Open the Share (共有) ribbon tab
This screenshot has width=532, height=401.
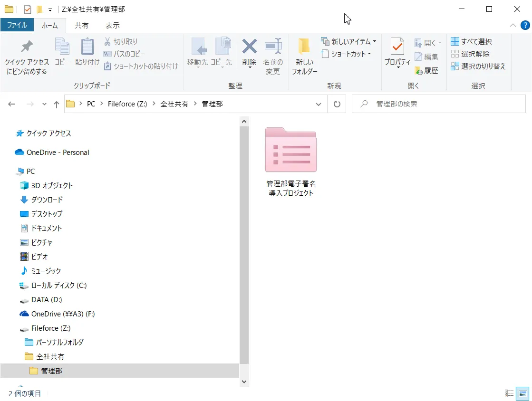point(82,25)
